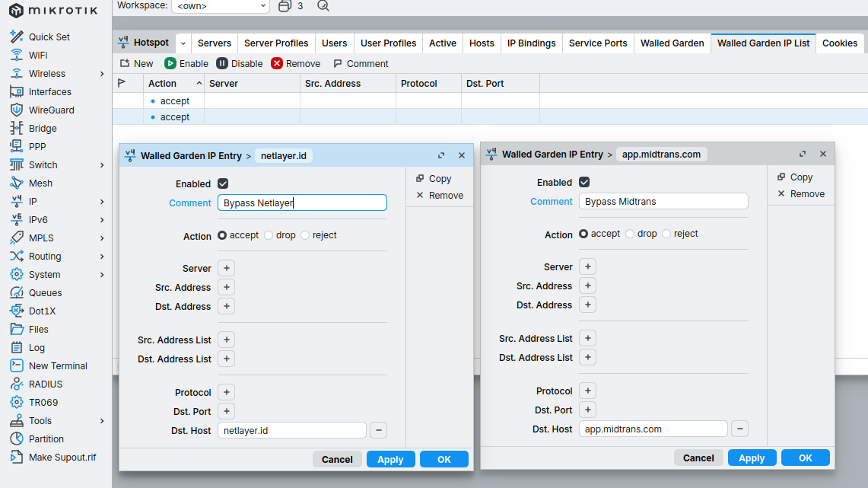Click Copy in netlayer.id dialog
868x488 pixels.
coord(434,179)
